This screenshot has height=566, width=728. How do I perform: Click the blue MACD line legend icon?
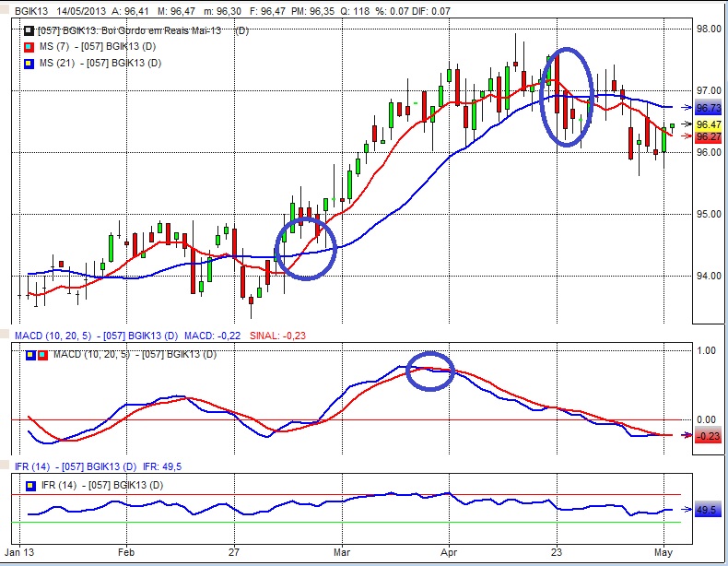tap(29, 355)
